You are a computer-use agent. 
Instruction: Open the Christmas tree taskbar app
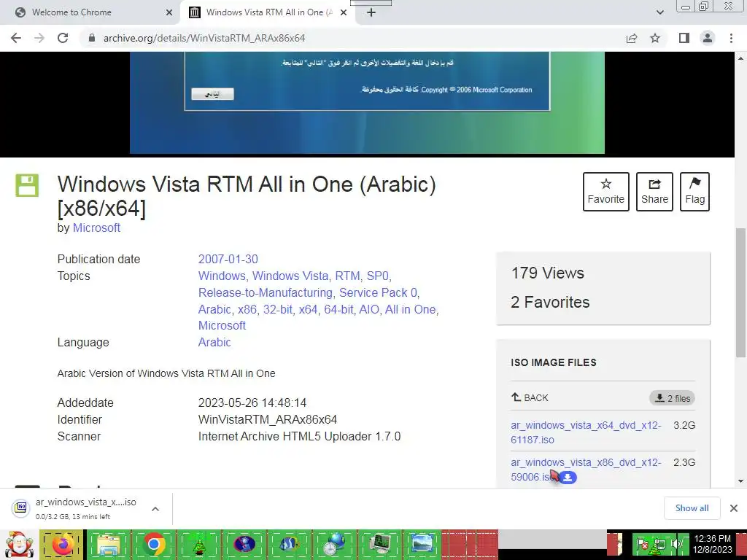click(x=198, y=545)
